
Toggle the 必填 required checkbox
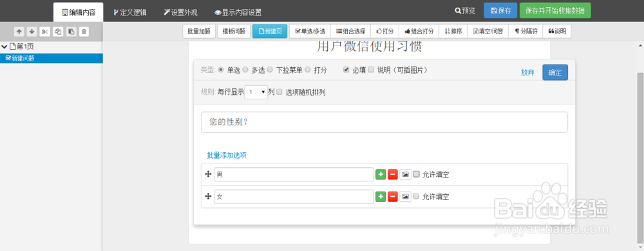pos(346,70)
